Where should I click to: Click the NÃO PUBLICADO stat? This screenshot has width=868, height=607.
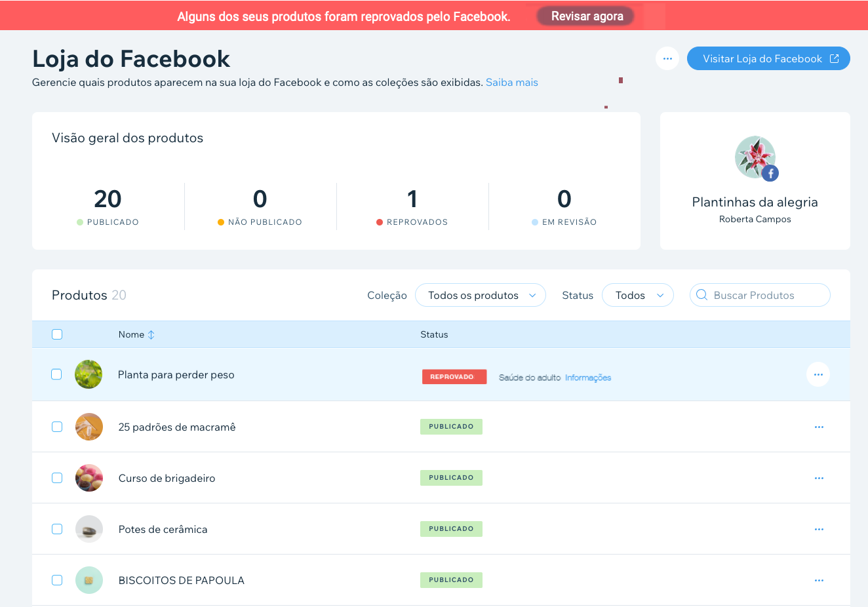click(260, 206)
